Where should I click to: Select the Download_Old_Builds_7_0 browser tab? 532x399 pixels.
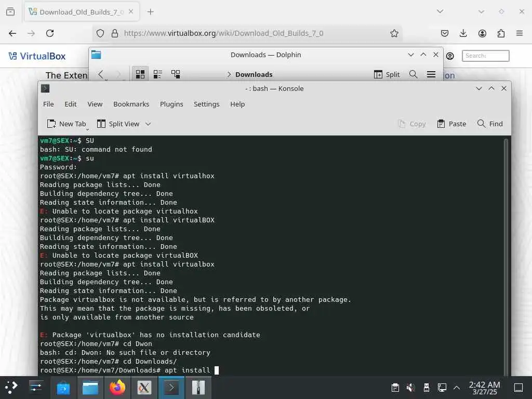(x=82, y=12)
